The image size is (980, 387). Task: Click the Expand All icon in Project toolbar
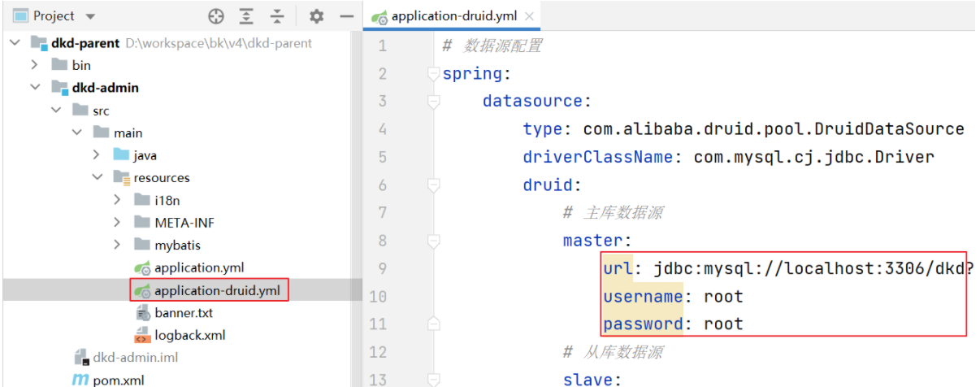pyautogui.click(x=246, y=16)
